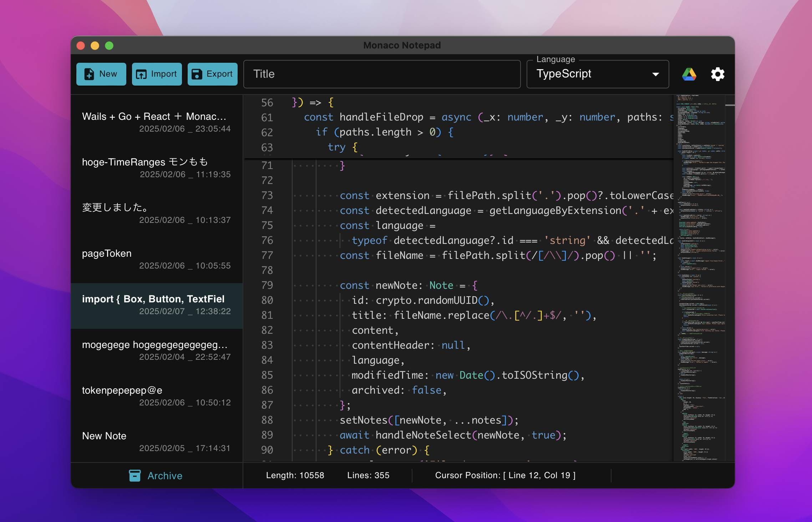This screenshot has width=812, height=522.
Task: Click the Archive box icon
Action: coord(135,475)
